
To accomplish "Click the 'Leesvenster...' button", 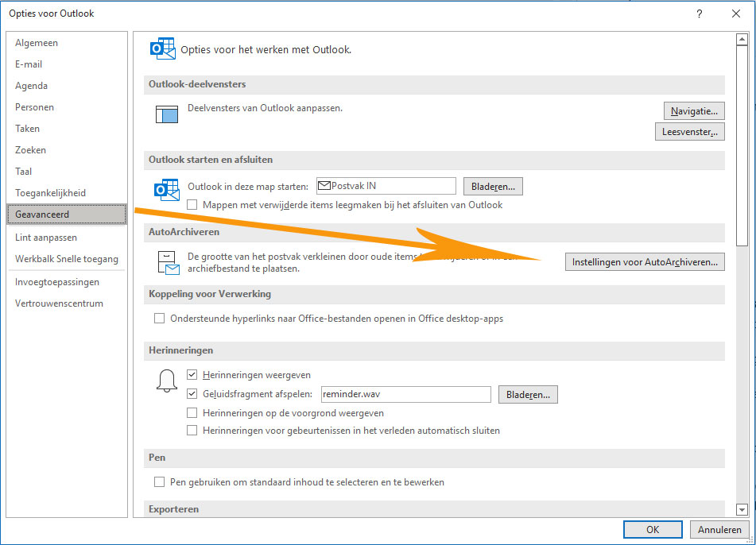I will tap(689, 132).
